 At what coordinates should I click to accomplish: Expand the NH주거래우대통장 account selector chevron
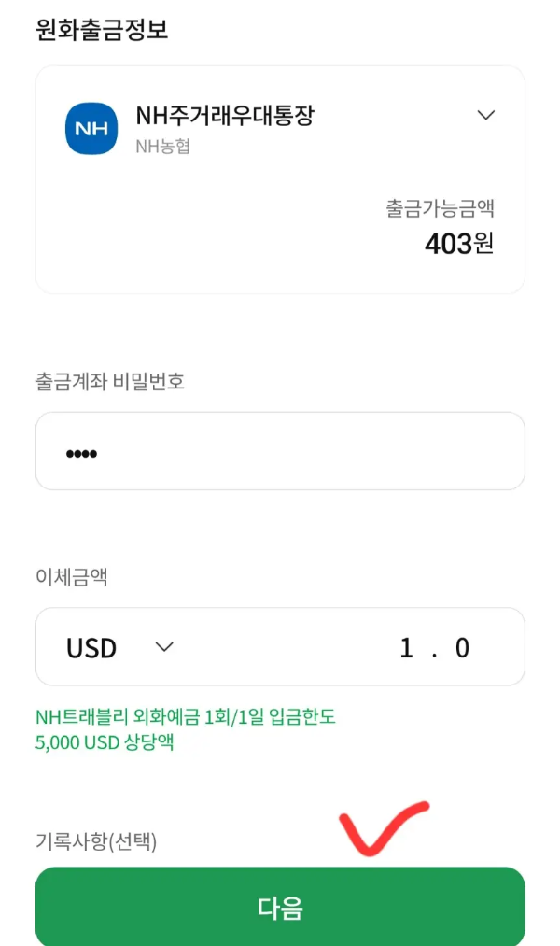click(486, 115)
